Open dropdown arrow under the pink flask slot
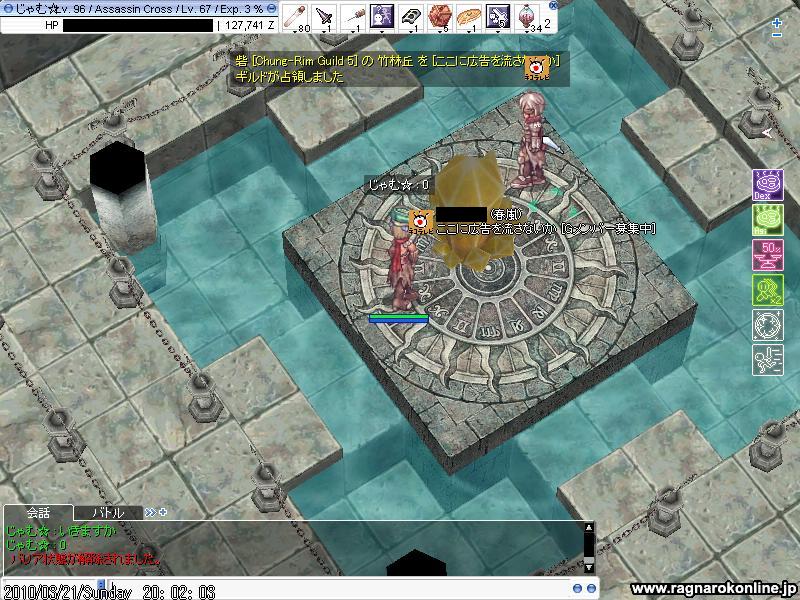The height and width of the screenshot is (600, 800). click(x=528, y=31)
